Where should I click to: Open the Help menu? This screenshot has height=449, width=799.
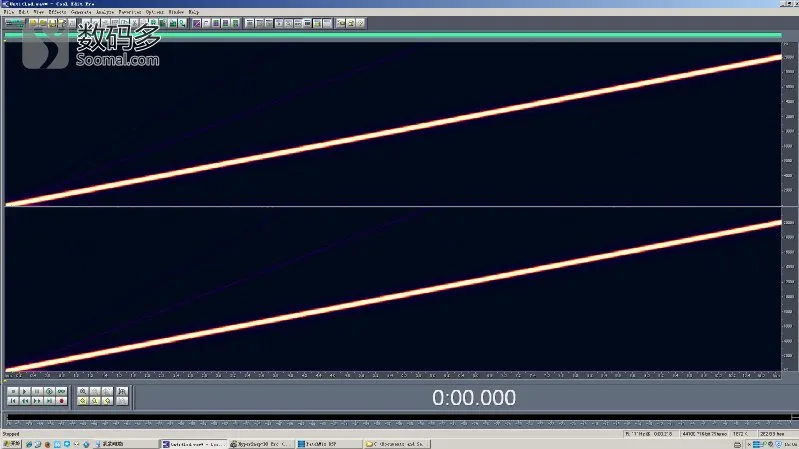[194, 12]
